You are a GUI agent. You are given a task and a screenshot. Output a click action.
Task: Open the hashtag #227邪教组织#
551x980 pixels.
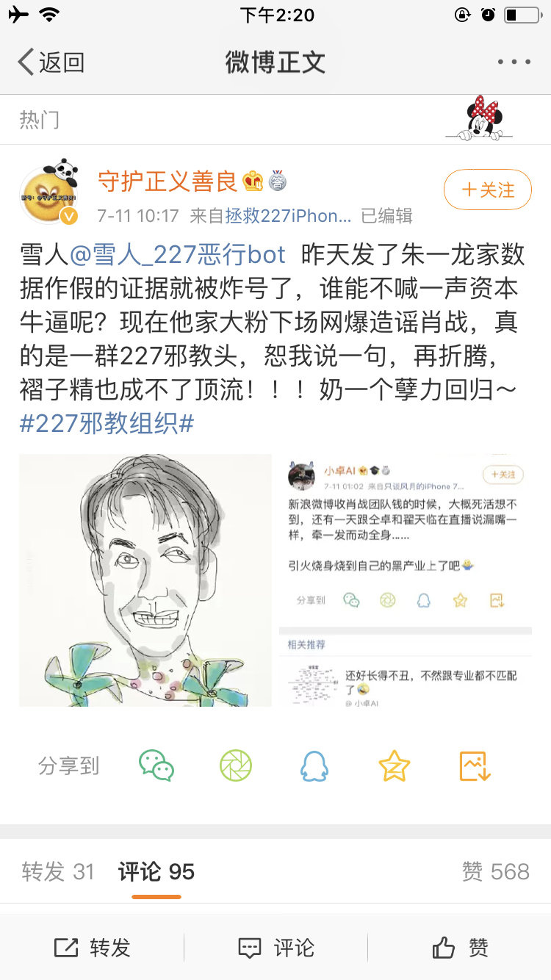[107, 423]
